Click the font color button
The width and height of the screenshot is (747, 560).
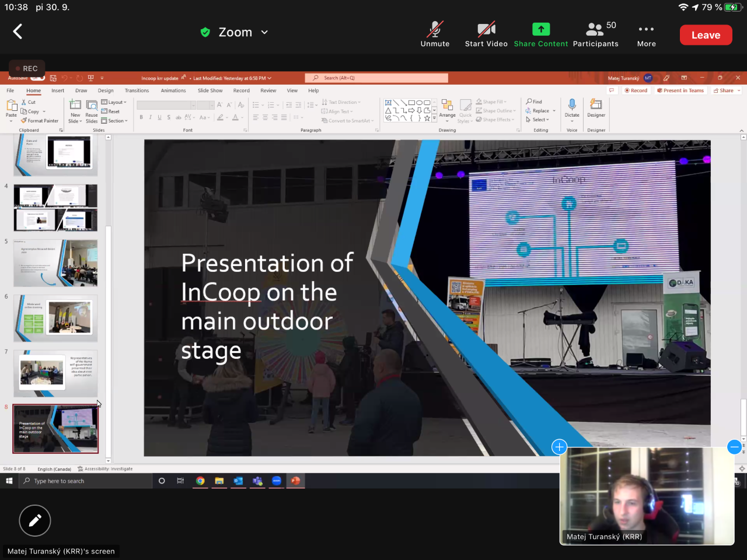pyautogui.click(x=235, y=117)
